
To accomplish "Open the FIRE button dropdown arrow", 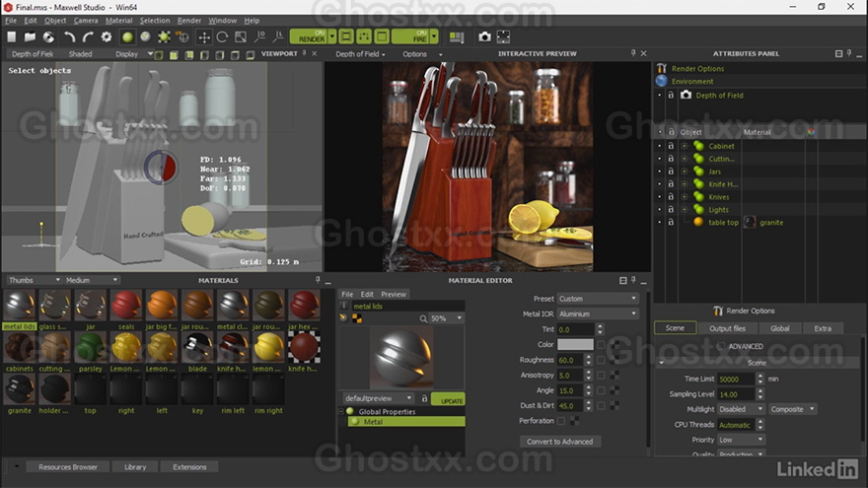I will [x=434, y=36].
